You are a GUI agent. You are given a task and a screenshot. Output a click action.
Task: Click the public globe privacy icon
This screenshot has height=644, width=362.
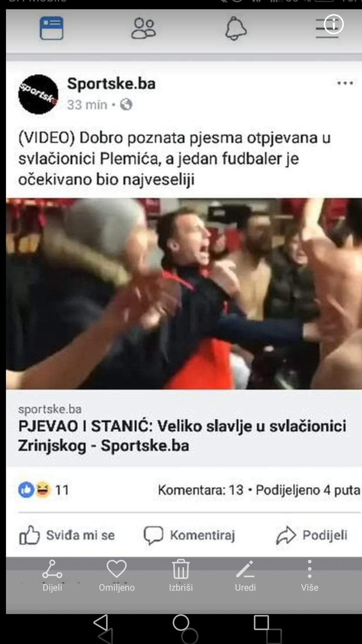click(x=126, y=105)
